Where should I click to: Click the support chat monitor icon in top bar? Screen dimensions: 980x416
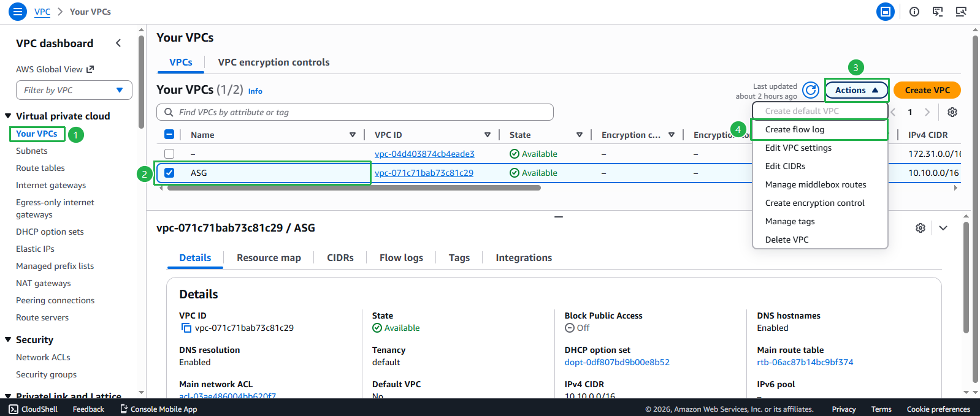(x=938, y=12)
